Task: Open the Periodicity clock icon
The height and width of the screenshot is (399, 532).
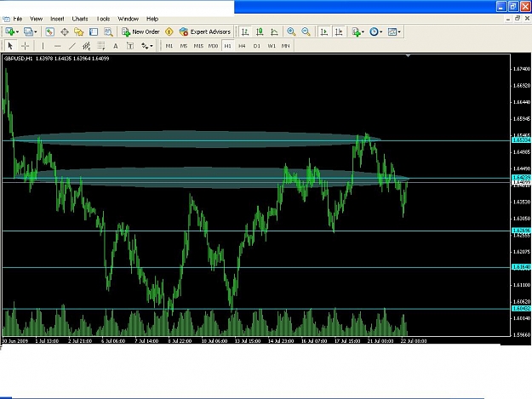Action: (374, 31)
